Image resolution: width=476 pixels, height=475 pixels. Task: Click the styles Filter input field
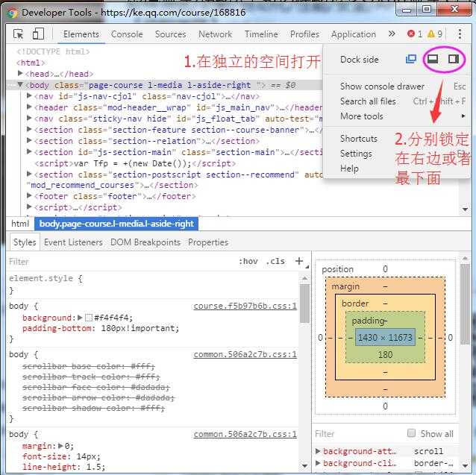tap(122, 261)
